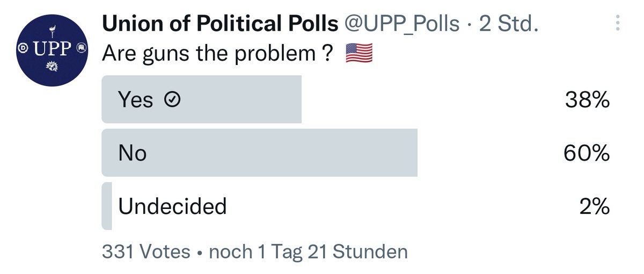Click the 38% result for Yes

pos(588,100)
